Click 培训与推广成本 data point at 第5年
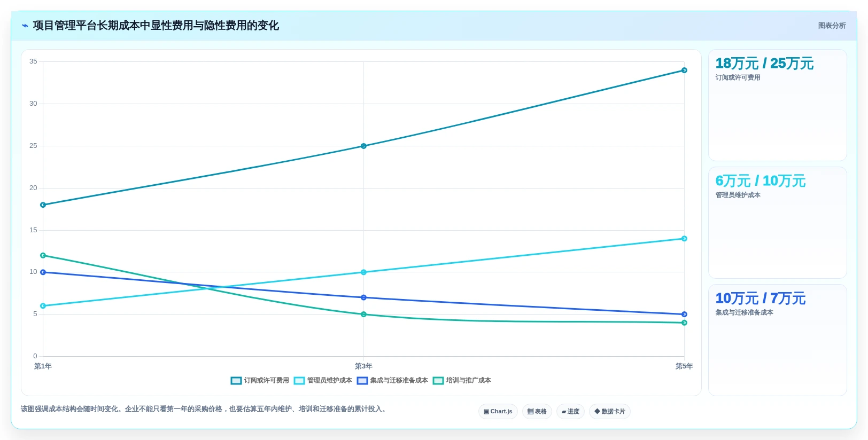Image resolution: width=868 pixels, height=440 pixels. click(x=684, y=323)
